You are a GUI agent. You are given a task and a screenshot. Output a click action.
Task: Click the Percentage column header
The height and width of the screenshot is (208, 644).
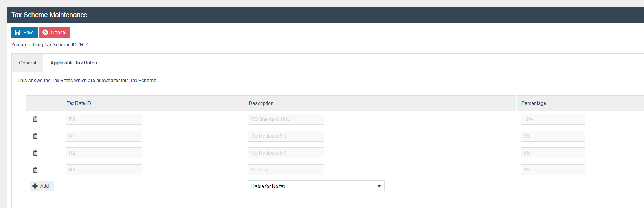pos(534,103)
